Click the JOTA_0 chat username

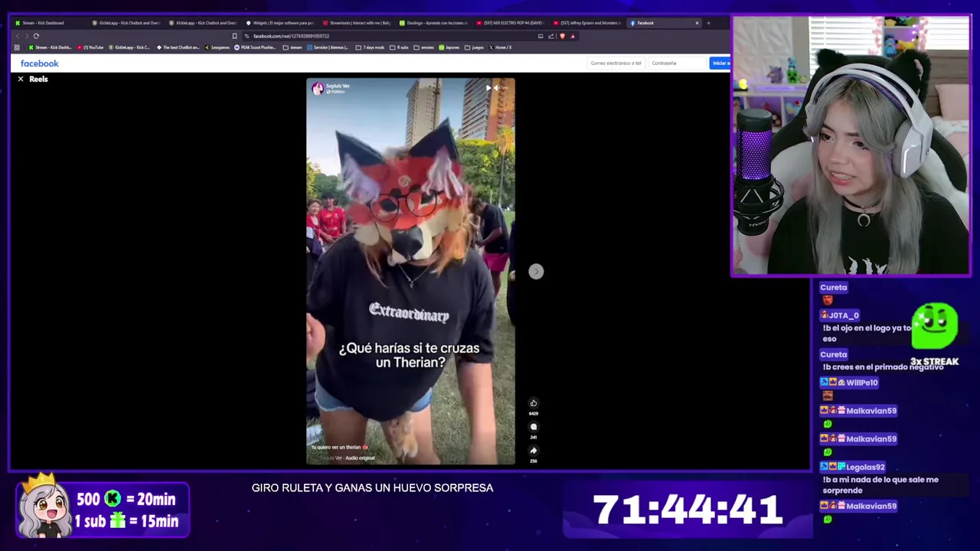click(844, 315)
